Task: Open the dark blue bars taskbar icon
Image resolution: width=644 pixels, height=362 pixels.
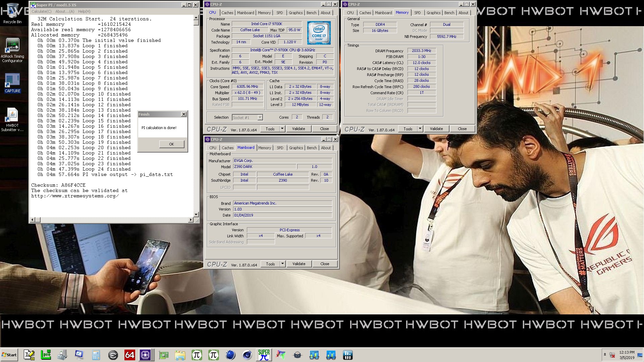Action: tap(348, 355)
